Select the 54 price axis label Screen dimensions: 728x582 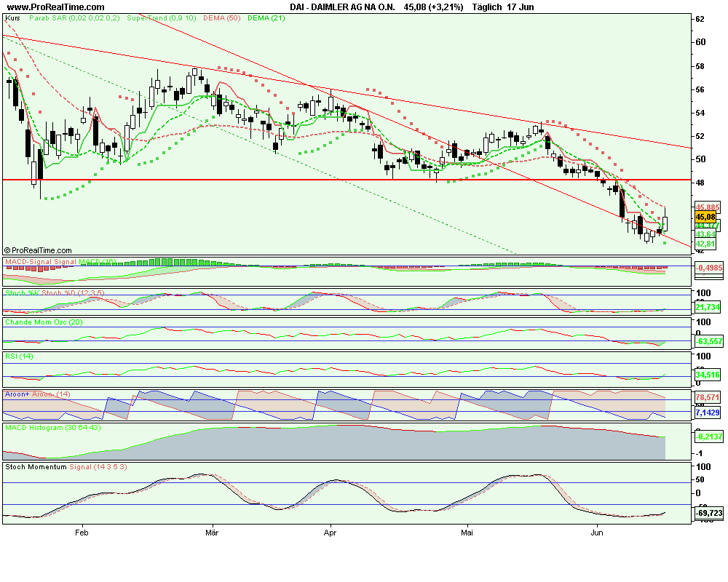point(700,113)
